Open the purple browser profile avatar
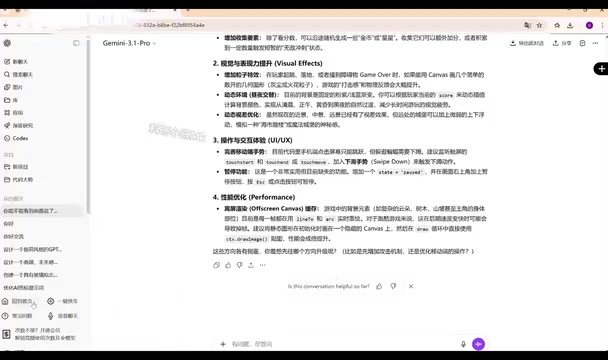 [589, 25]
